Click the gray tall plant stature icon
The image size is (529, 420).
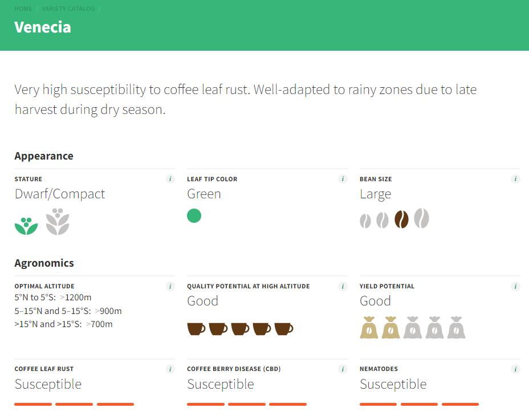click(58, 221)
